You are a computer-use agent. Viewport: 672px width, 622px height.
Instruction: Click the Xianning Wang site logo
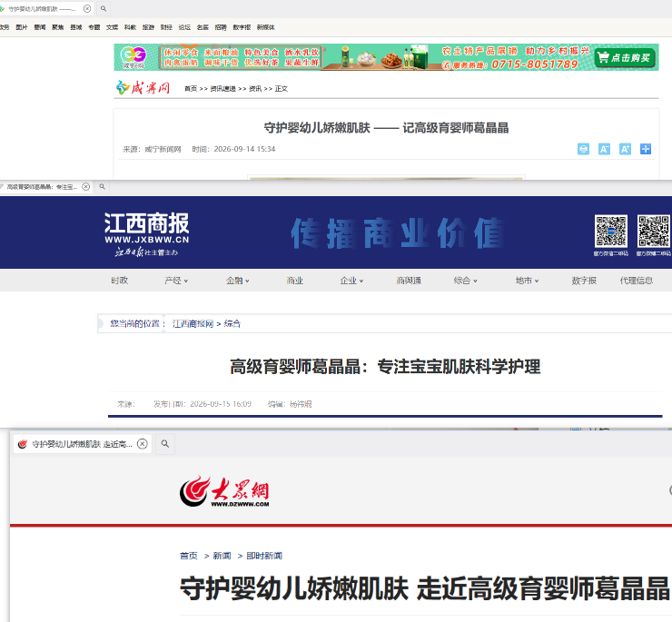(x=143, y=88)
